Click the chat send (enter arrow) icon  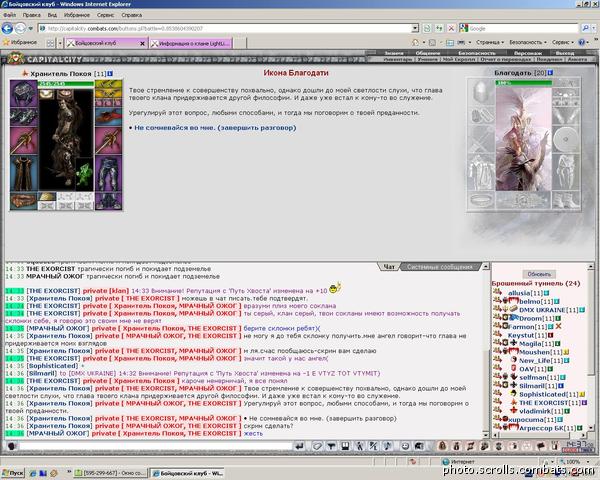299,446
